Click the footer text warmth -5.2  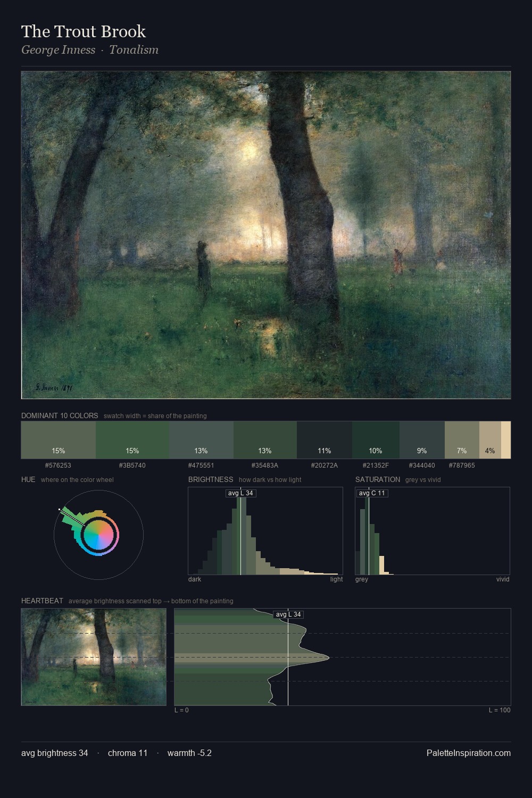pyautogui.click(x=189, y=753)
